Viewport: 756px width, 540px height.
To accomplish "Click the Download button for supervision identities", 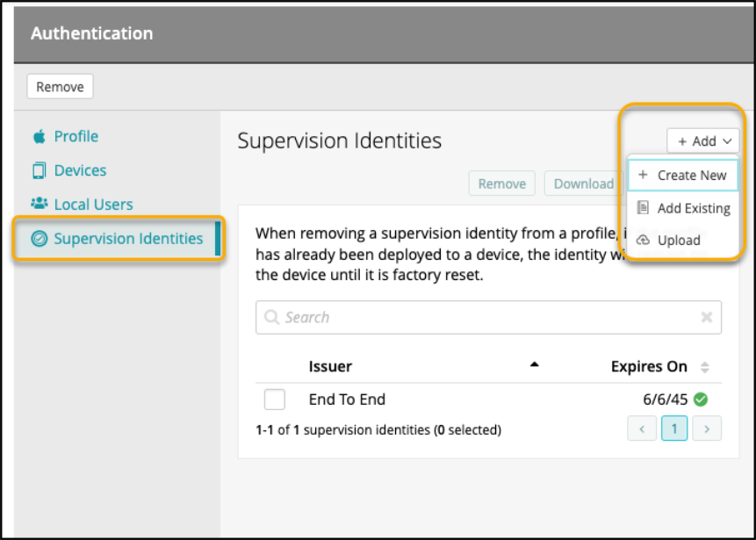I will tap(583, 184).
